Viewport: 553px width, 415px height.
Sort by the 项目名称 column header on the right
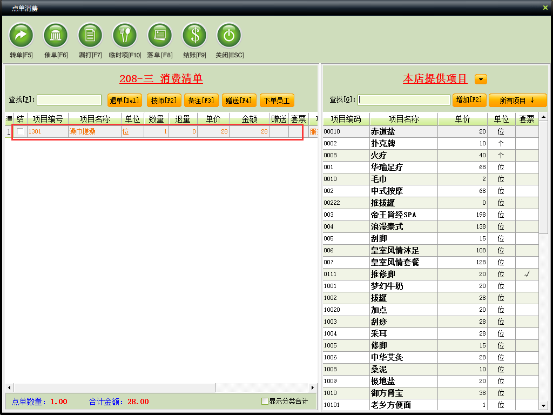pyautogui.click(x=403, y=119)
